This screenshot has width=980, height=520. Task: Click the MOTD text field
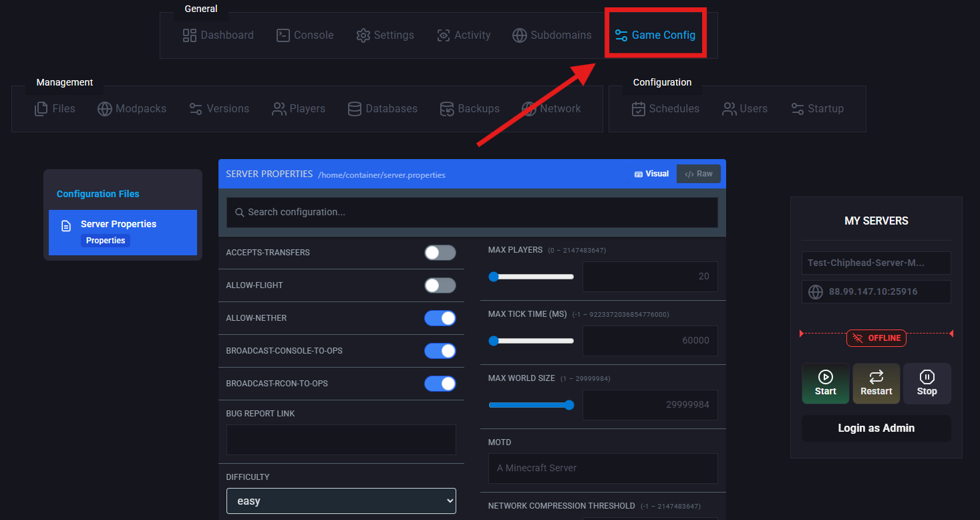603,469
